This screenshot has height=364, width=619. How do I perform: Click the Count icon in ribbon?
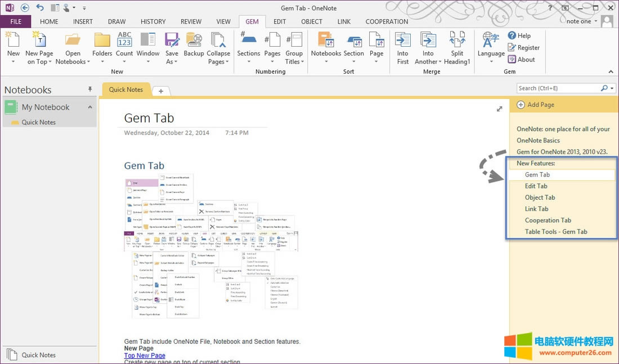pyautogui.click(x=124, y=41)
